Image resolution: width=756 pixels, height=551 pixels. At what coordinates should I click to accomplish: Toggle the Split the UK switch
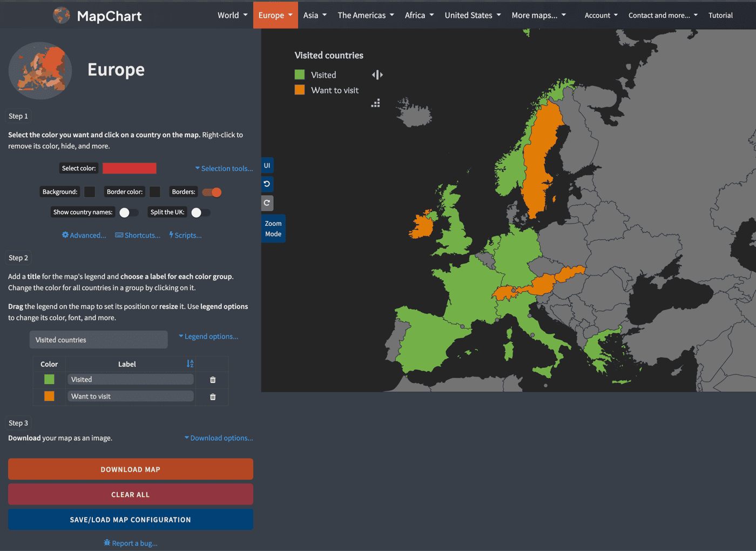pos(200,213)
